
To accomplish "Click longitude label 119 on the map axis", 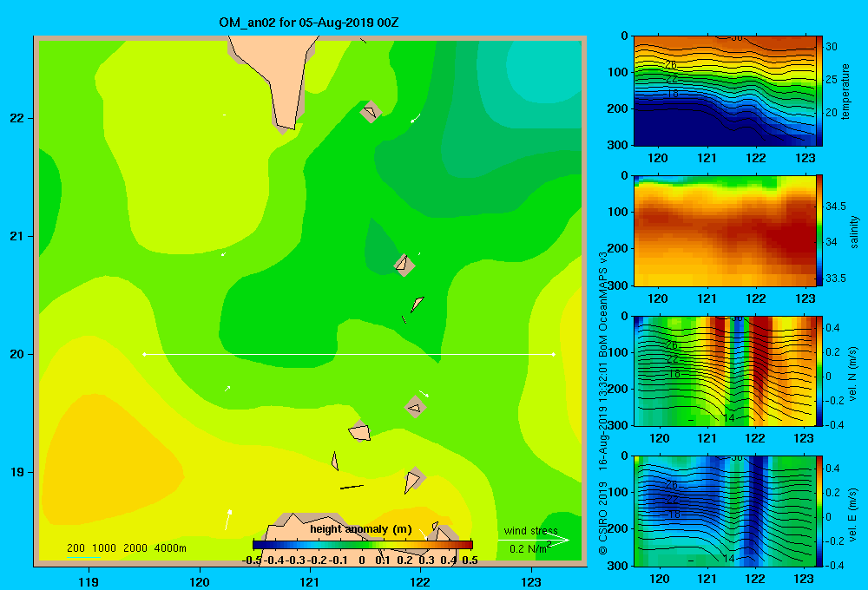I will (x=89, y=581).
